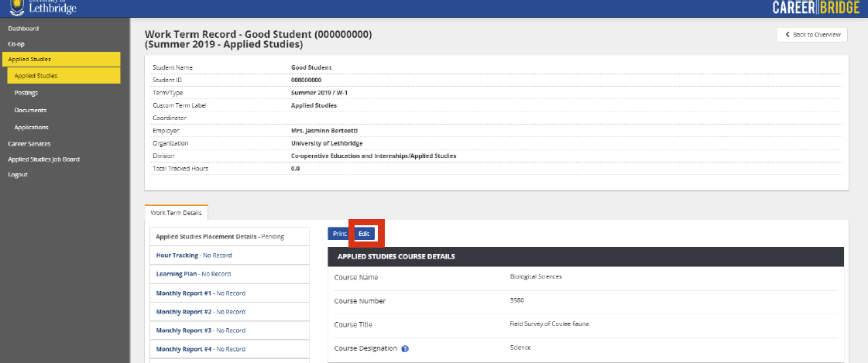Open the Learning Plan record
This screenshot has width=868, height=363.
[x=230, y=275]
